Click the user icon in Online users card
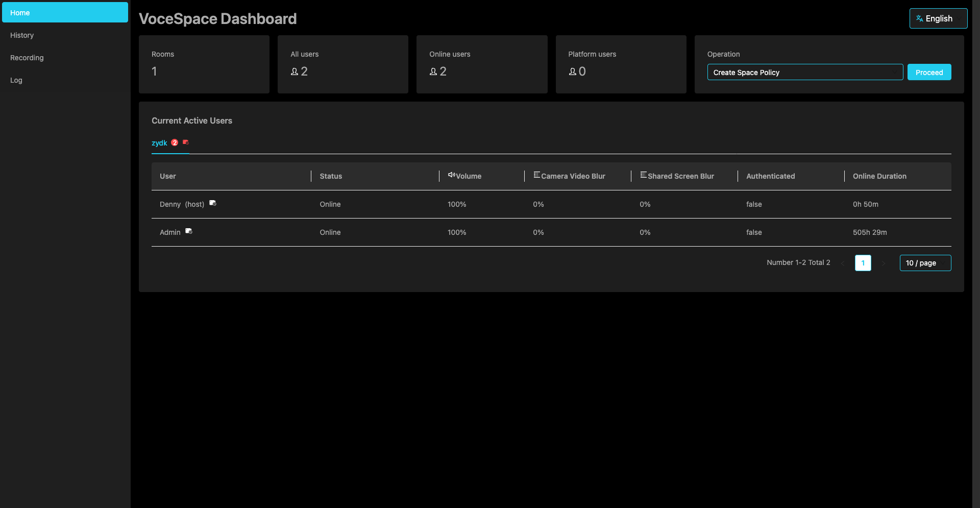Viewport: 980px width, 508px height. point(433,71)
